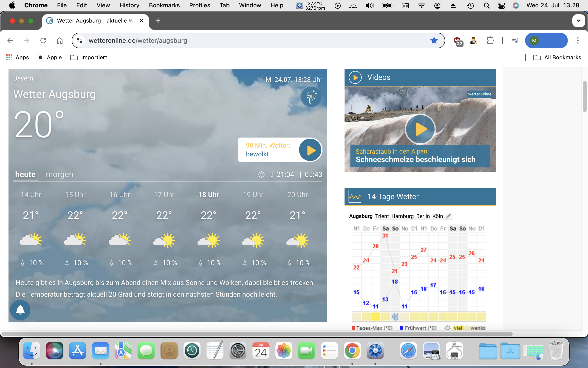The height and width of the screenshot is (368, 588).
Task: Edit city list with pencil icon
Action: pos(449,216)
